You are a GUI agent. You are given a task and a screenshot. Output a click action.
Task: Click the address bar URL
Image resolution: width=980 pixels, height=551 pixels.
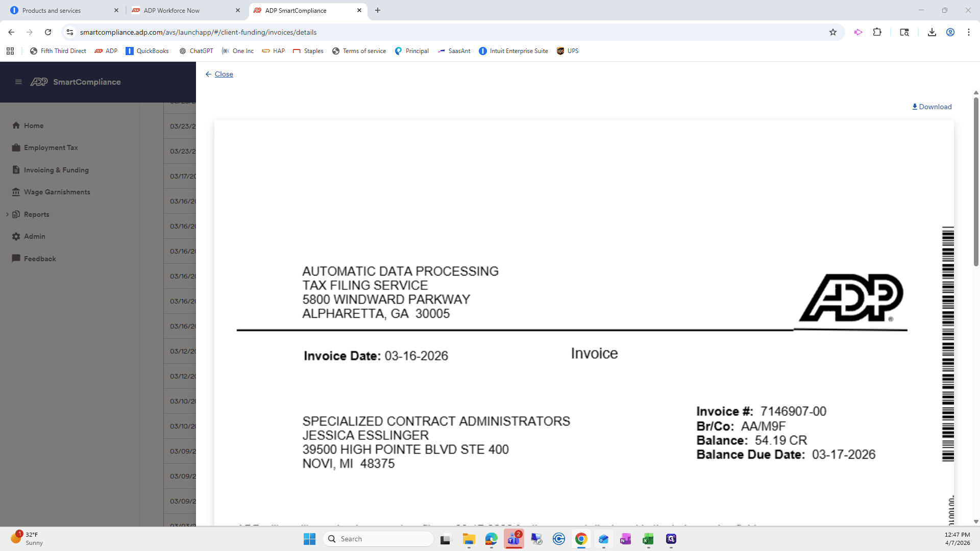(x=198, y=32)
